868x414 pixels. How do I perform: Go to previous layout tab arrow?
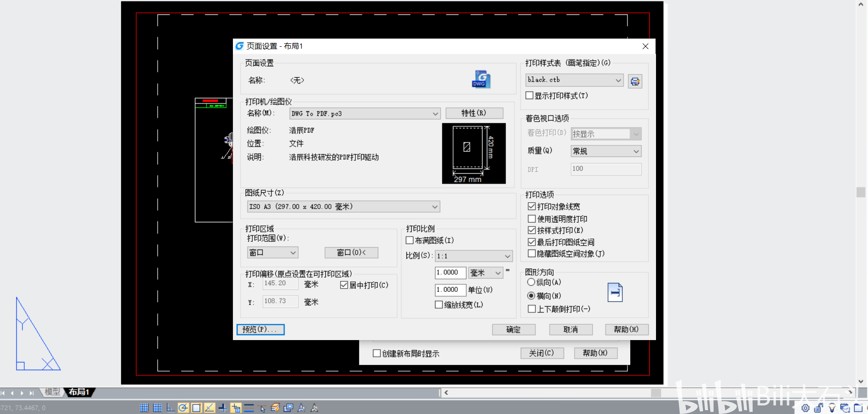[x=12, y=393]
